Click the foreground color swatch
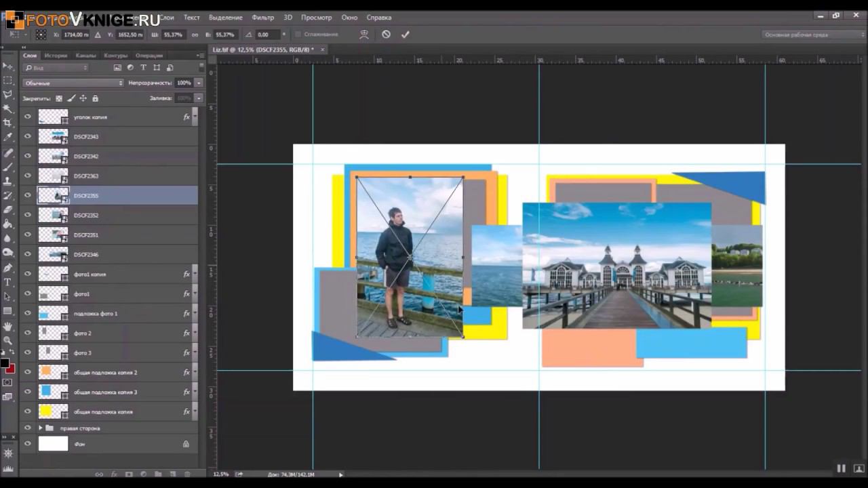The image size is (868, 488). 4,364
